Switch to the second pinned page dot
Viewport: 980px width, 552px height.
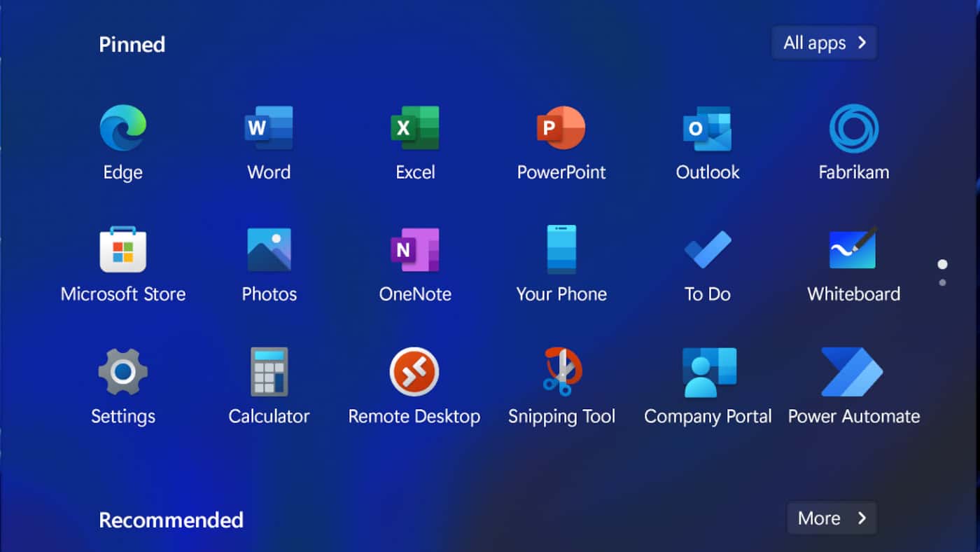[x=942, y=282]
